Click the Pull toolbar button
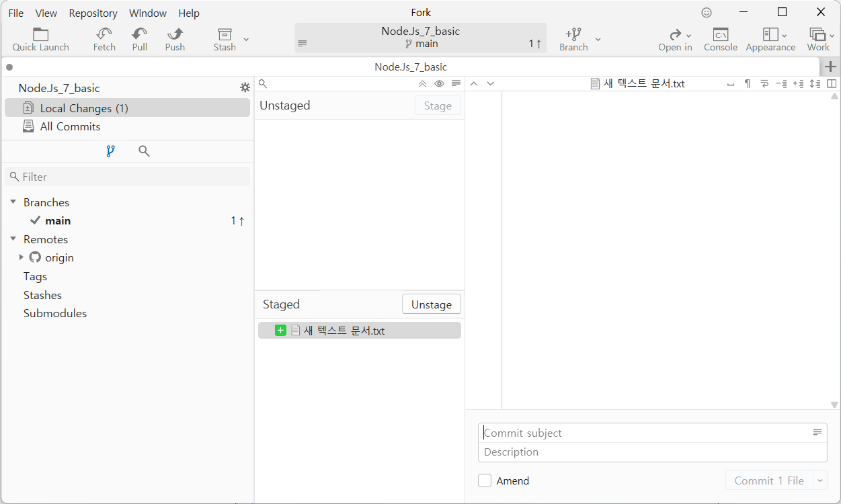This screenshot has width=841, height=504. tap(140, 40)
